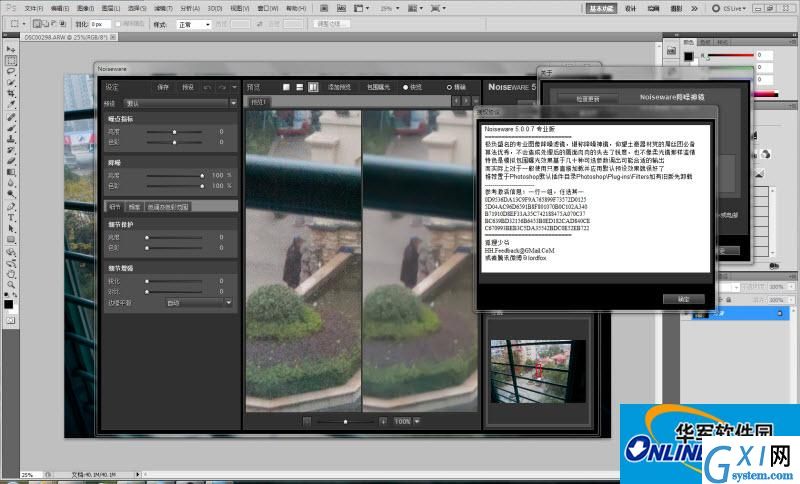Image resolution: width=800 pixels, height=484 pixels.
Task: Open the 滤镜(T) menu
Action: click(163, 8)
